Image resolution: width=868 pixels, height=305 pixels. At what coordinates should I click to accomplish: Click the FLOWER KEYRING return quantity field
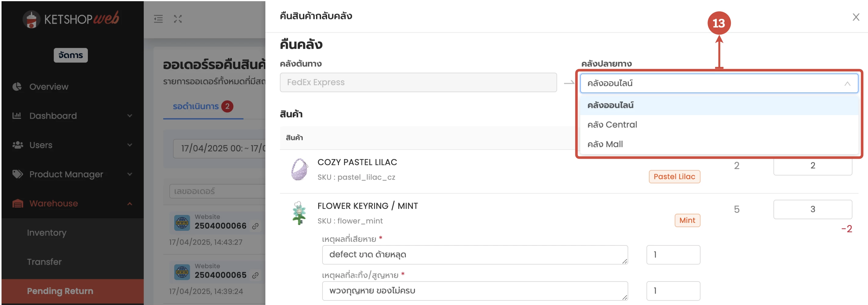tap(812, 209)
